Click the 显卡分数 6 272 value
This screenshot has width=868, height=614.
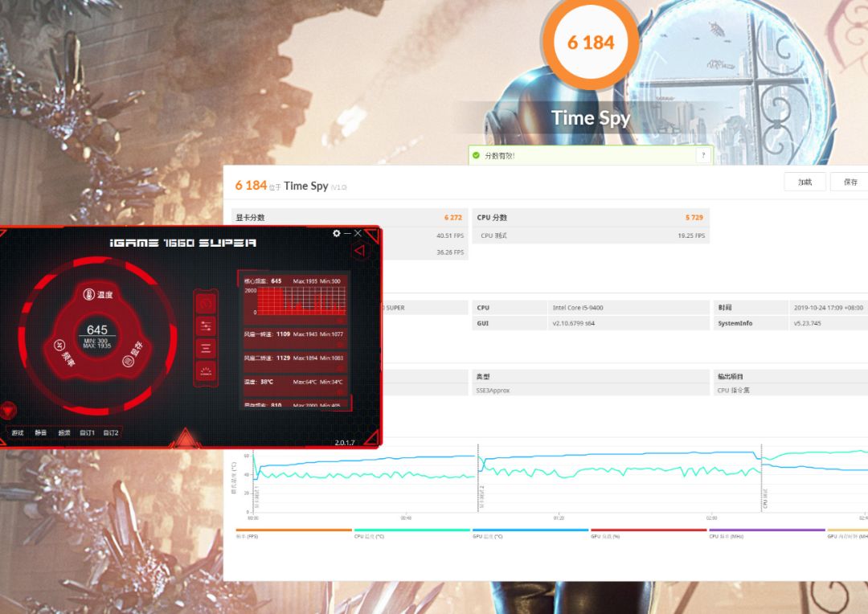452,218
